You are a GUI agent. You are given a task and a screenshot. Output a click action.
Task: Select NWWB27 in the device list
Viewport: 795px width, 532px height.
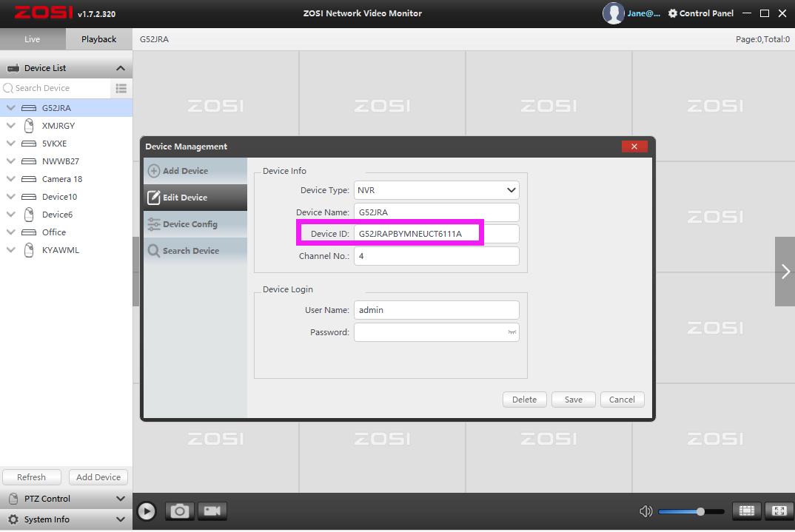pos(66,161)
